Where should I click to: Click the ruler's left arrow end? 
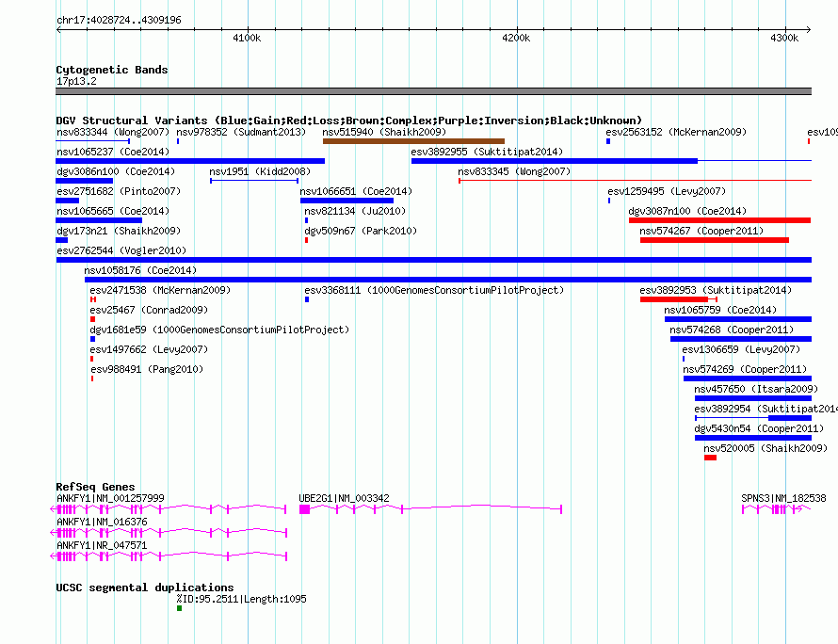pyautogui.click(x=58, y=30)
